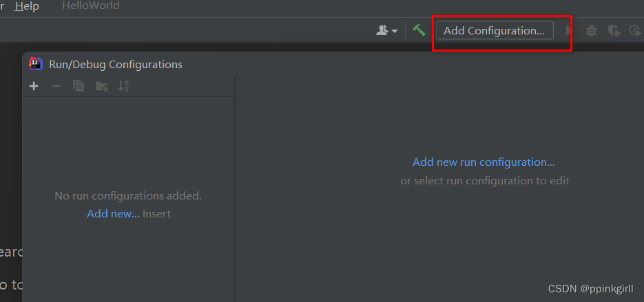Click the green Build hammer icon
This screenshot has height=302, width=644.
(419, 30)
